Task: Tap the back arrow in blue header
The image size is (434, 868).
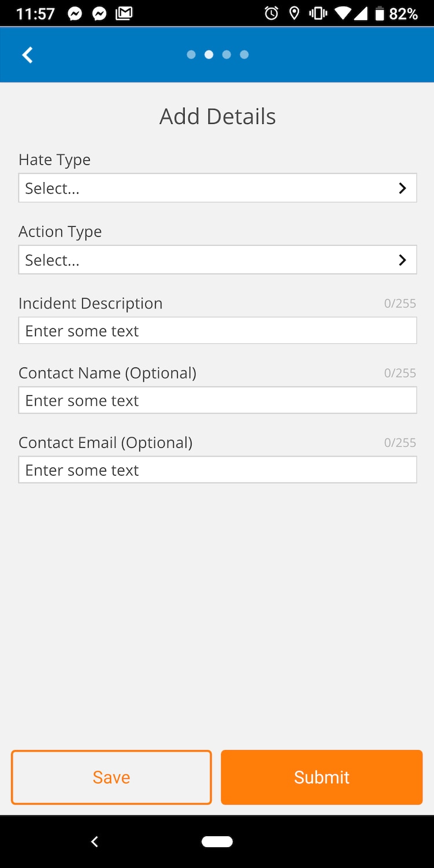Action: [27, 55]
